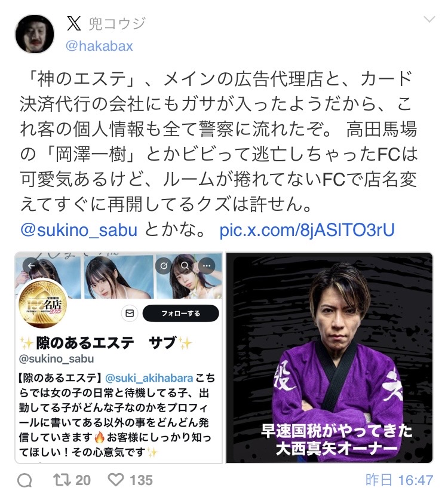
Task: Open 兜コウジ profile avatar
Action: 35,33
